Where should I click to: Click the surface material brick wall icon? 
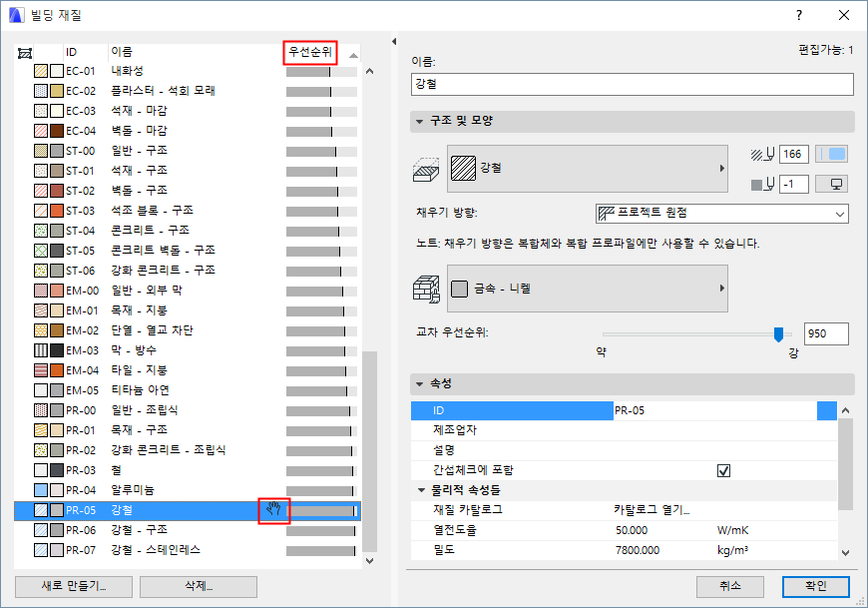[x=426, y=290]
